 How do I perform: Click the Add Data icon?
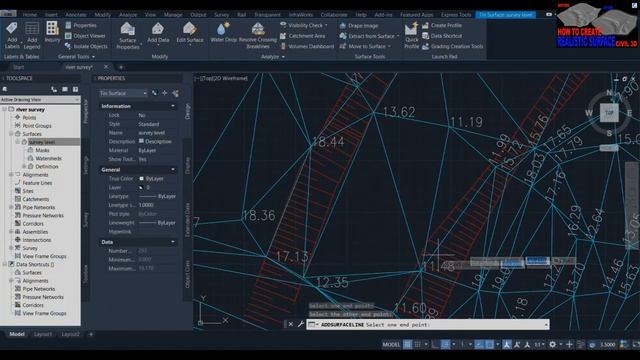tap(158, 33)
